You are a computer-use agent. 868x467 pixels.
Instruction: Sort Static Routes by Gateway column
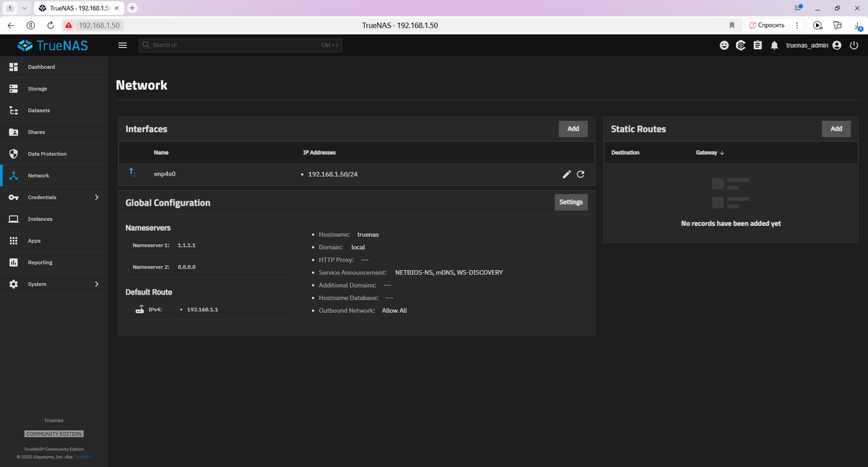click(x=710, y=153)
